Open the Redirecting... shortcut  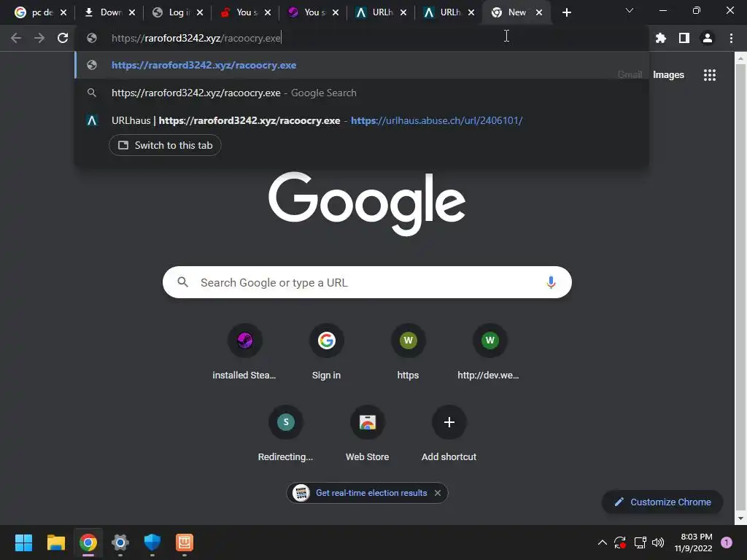click(x=286, y=434)
